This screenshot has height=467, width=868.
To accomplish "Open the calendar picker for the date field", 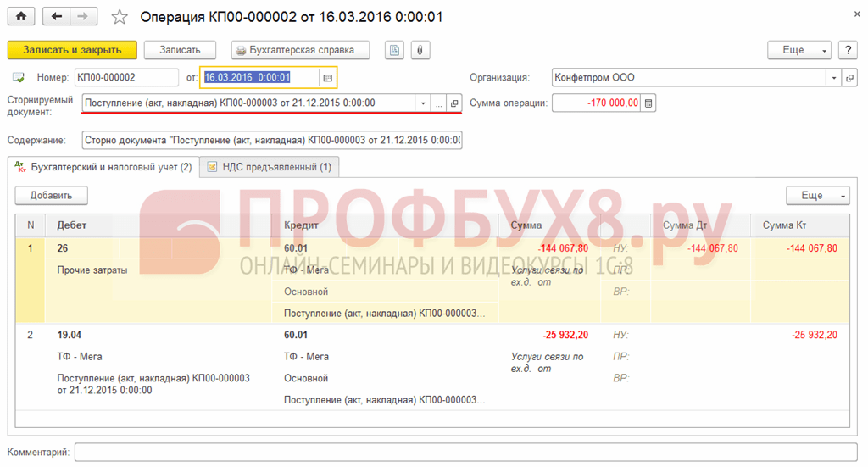I will click(328, 77).
